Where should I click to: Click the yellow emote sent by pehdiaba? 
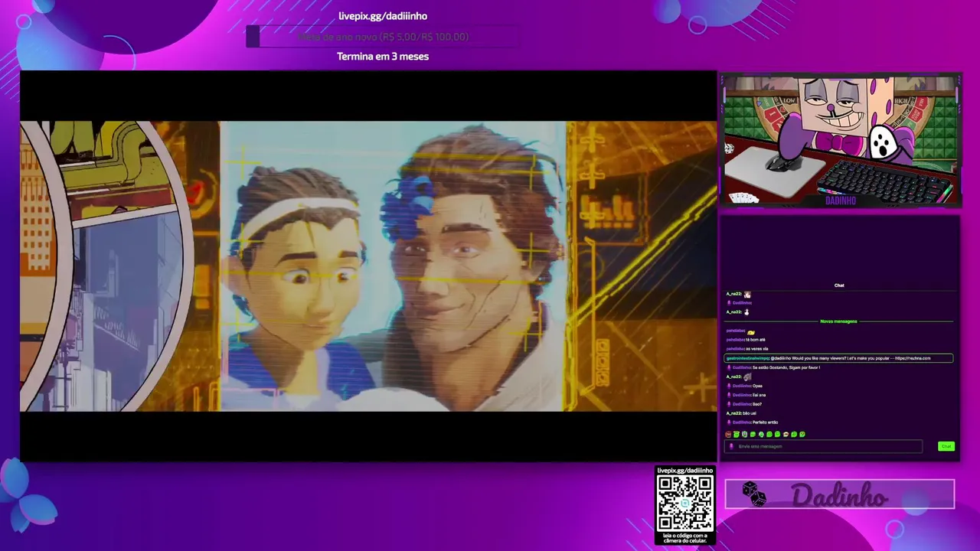751,332
